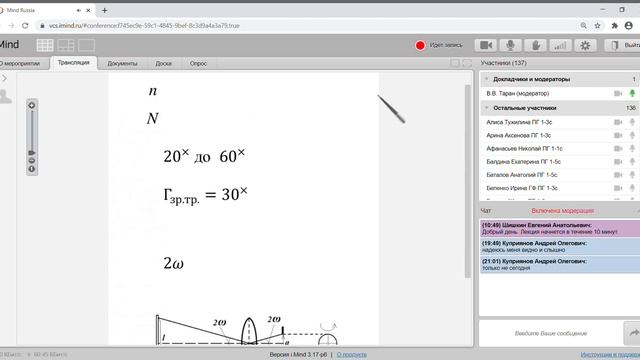Viewport: 640px width, 360px height.
Task: Switch to the Документы tab
Action: [122, 63]
